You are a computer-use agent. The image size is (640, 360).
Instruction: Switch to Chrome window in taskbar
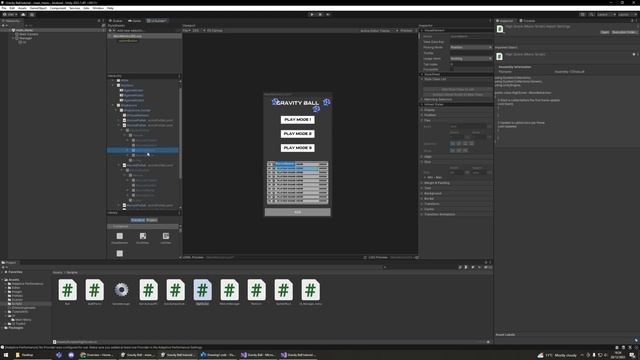point(97,355)
